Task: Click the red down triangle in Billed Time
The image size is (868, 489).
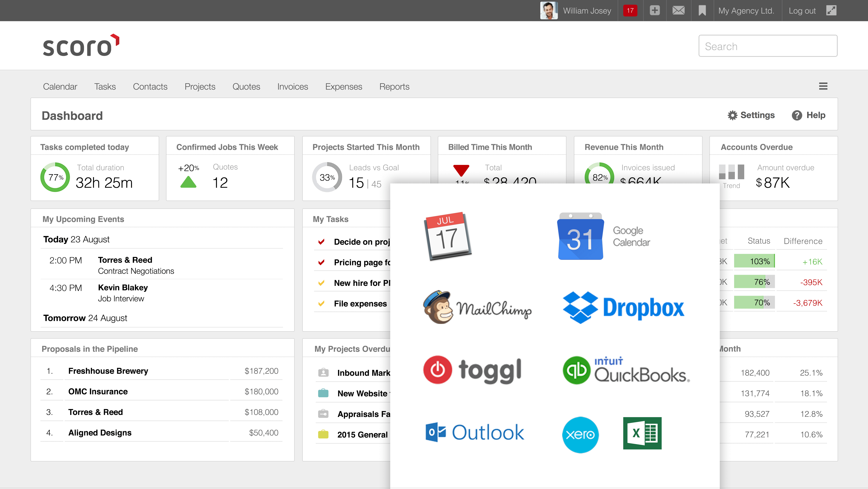Action: (461, 170)
